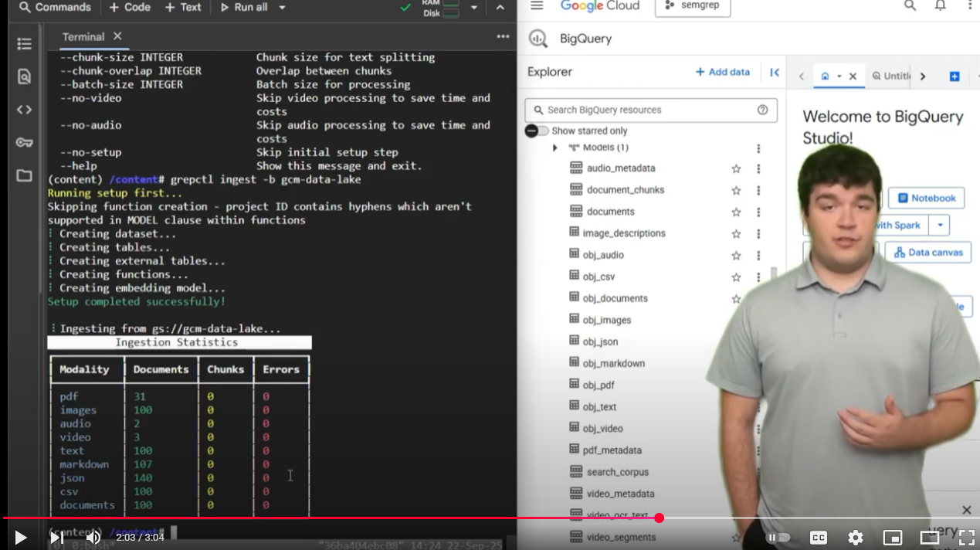Open actions menu for audio_metadata table

tap(758, 168)
